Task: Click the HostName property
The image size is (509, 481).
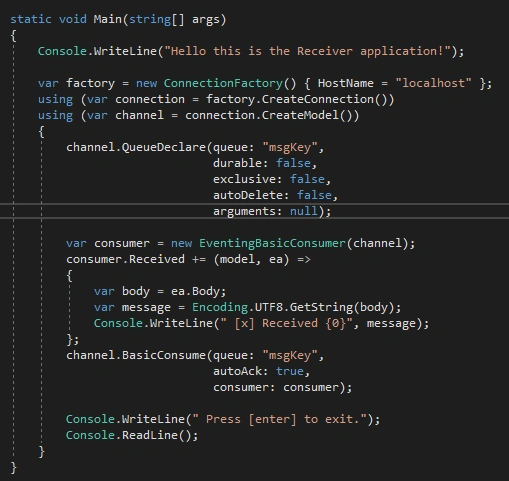Action: pos(345,83)
